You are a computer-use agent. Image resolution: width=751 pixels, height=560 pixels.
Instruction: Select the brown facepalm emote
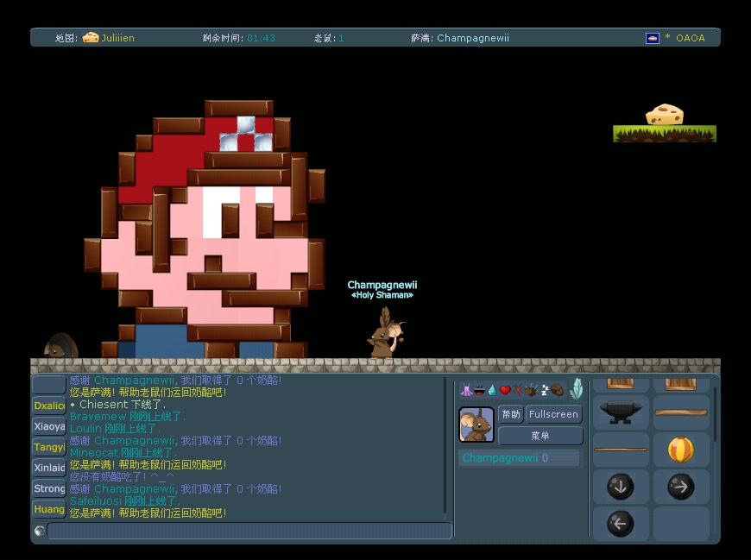557,390
